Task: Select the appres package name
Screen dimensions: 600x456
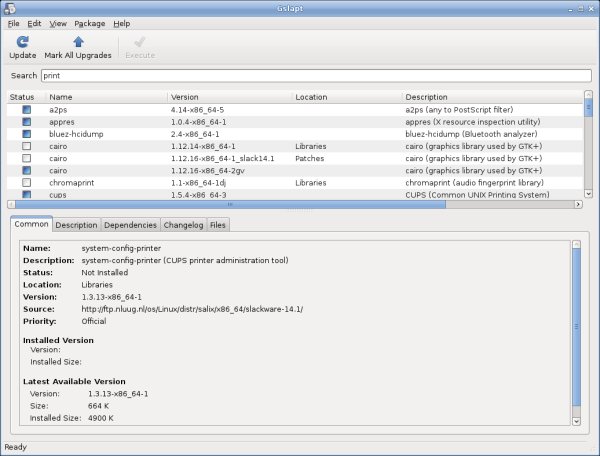Action: coord(62,122)
